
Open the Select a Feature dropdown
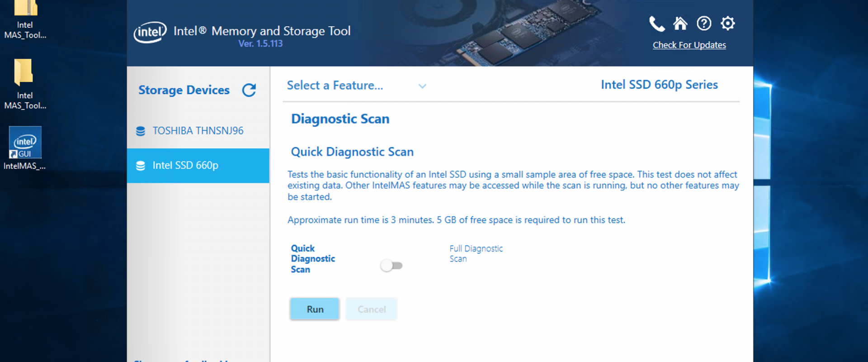point(357,86)
